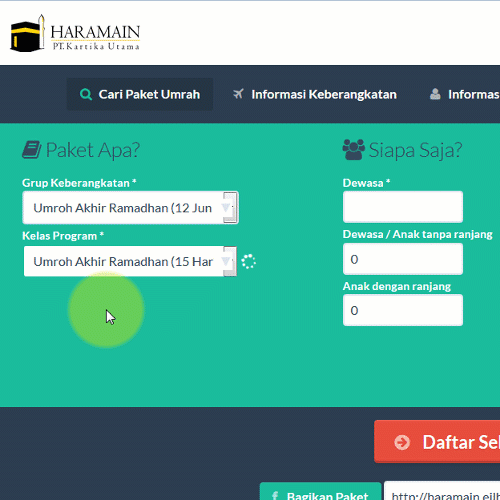This screenshot has height=500, width=500.
Task: Click the loading spinner beside Kelas Program
Action: coord(249,262)
